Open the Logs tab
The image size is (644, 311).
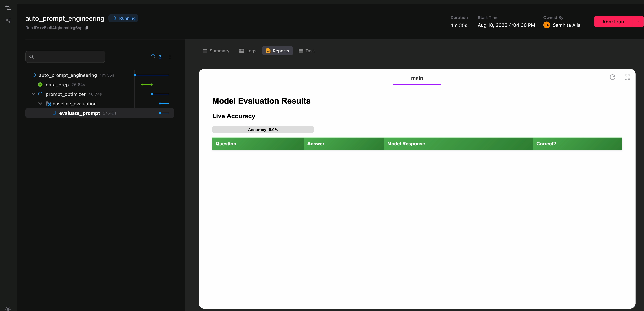pyautogui.click(x=248, y=50)
